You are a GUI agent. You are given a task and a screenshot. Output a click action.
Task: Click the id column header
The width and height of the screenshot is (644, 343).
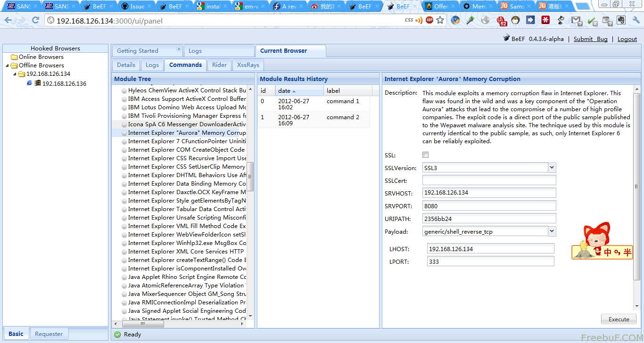[266, 90]
